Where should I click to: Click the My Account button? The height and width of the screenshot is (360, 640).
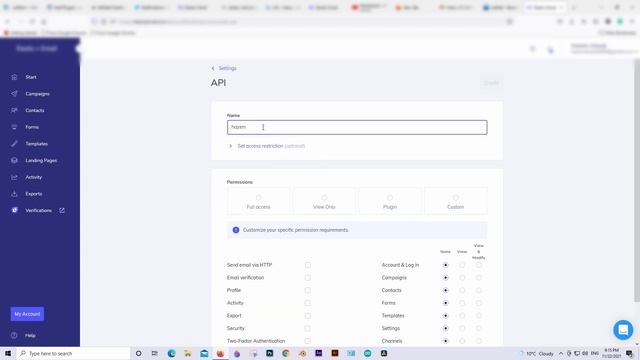pyautogui.click(x=27, y=314)
